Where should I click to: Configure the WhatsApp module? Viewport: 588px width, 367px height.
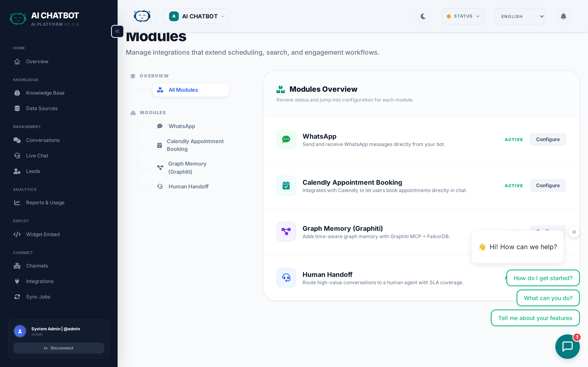(548, 139)
